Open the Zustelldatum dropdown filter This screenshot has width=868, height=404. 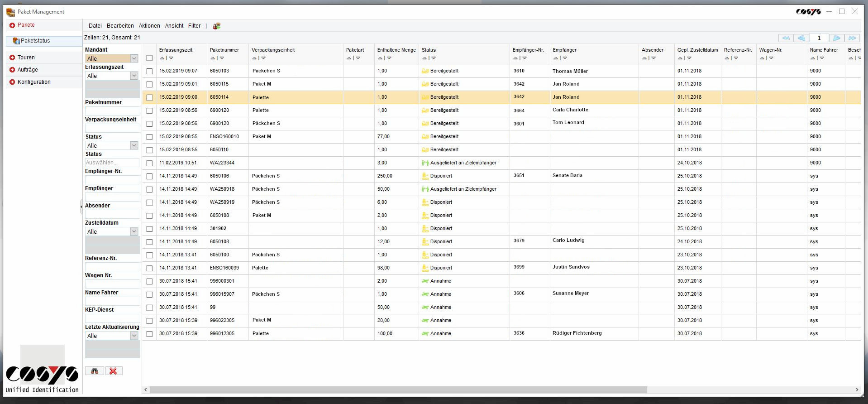(134, 231)
